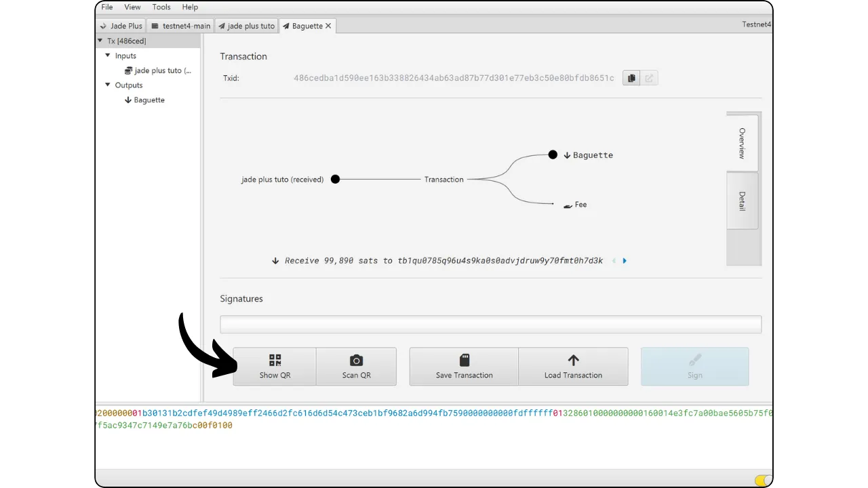This screenshot has width=868, height=488.
Task: Click the Load Transaction button
Action: coord(573,367)
